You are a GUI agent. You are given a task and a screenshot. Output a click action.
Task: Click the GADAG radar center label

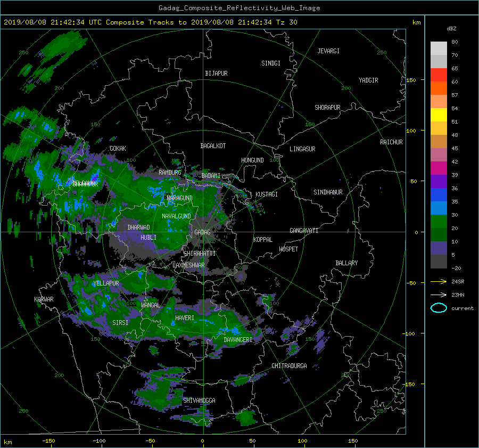203,232
